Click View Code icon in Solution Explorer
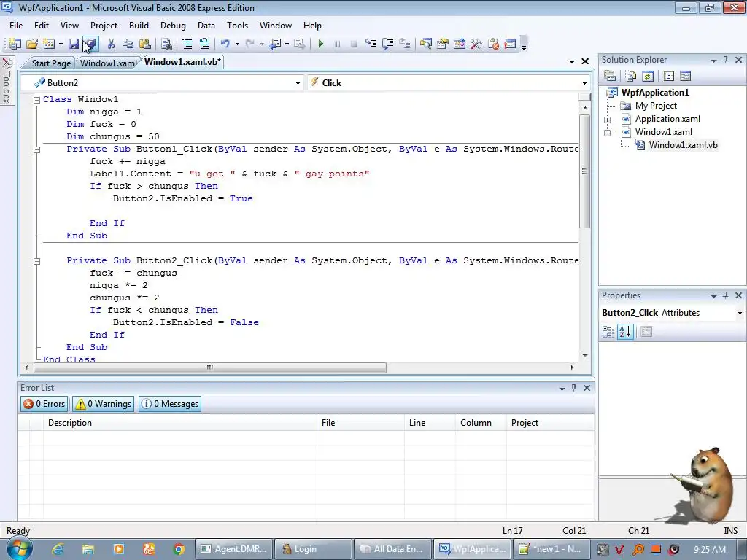 (668, 76)
